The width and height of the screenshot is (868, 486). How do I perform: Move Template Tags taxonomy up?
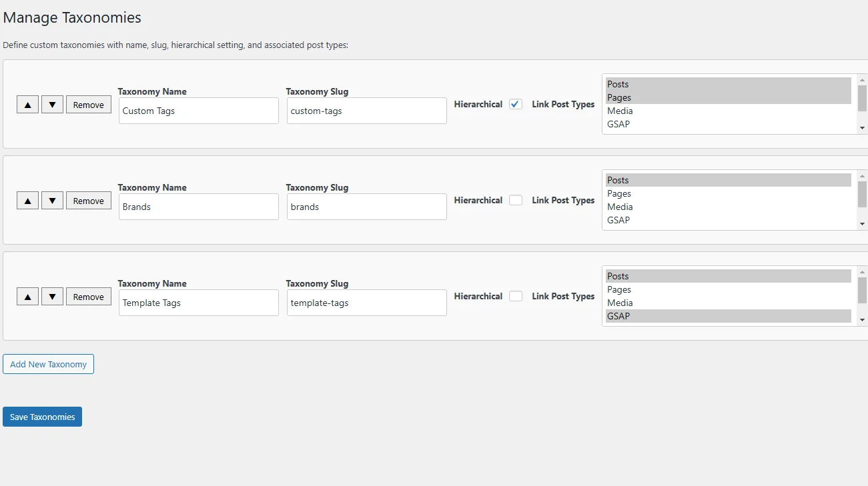click(27, 297)
